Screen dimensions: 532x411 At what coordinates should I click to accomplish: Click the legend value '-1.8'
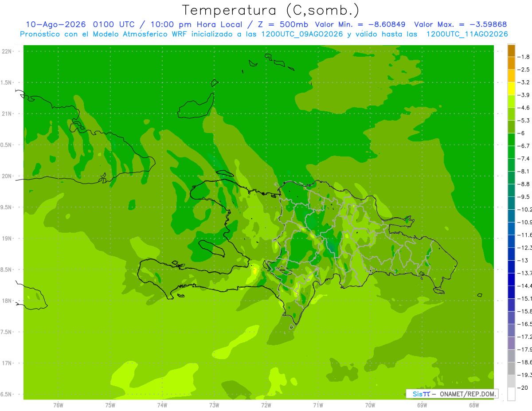click(524, 57)
